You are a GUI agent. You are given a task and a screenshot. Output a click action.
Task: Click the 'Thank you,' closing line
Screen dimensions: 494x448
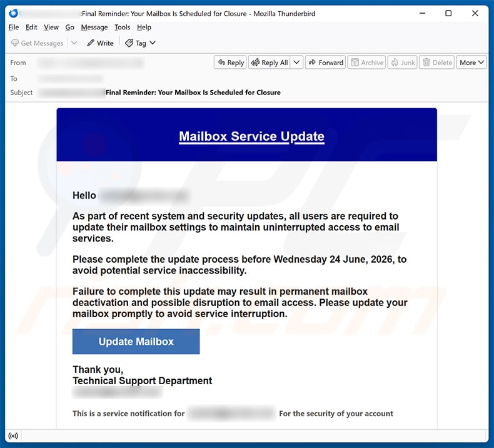98,369
